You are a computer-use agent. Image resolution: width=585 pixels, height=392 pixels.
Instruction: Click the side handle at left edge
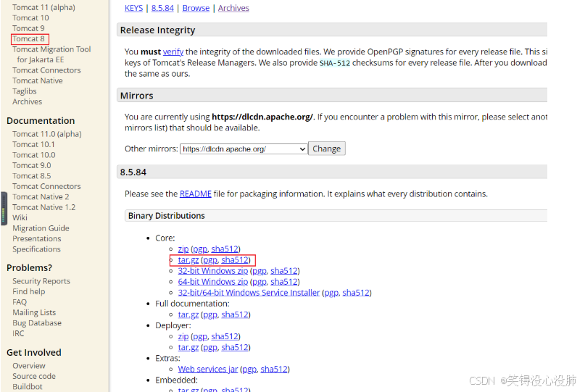pos(4,209)
